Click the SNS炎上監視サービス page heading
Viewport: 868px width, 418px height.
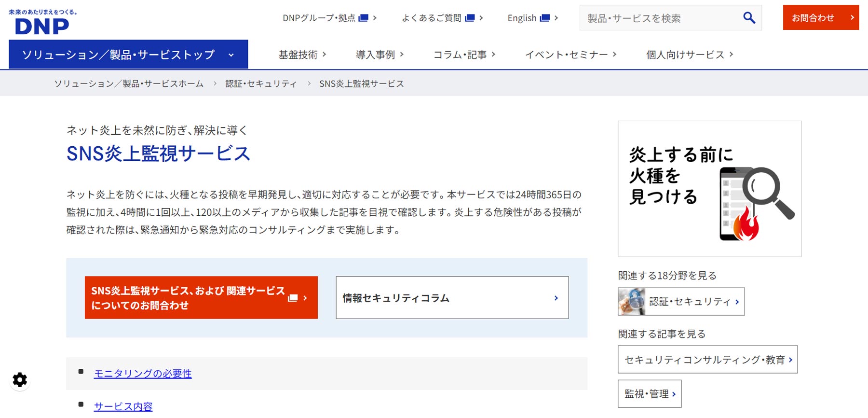[x=158, y=153]
